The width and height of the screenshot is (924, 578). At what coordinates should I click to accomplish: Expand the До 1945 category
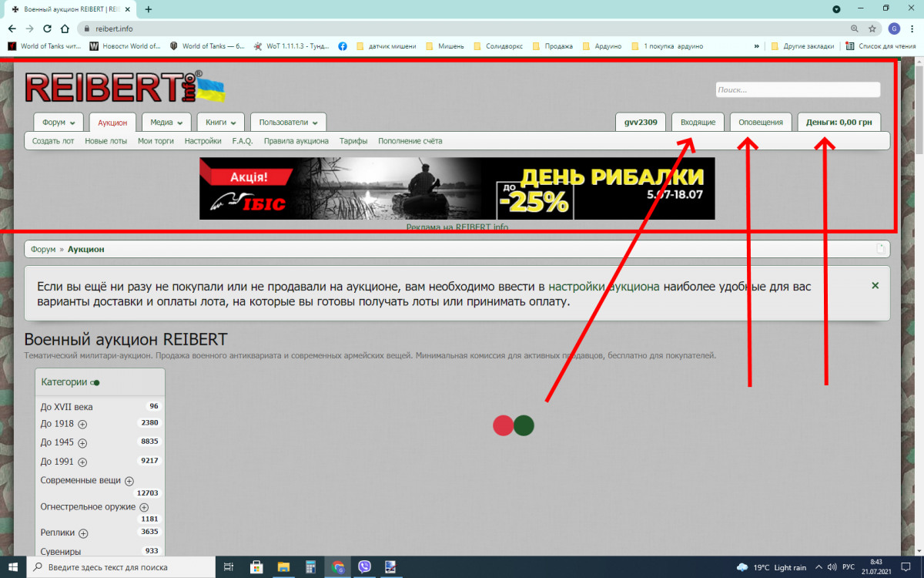coord(82,443)
